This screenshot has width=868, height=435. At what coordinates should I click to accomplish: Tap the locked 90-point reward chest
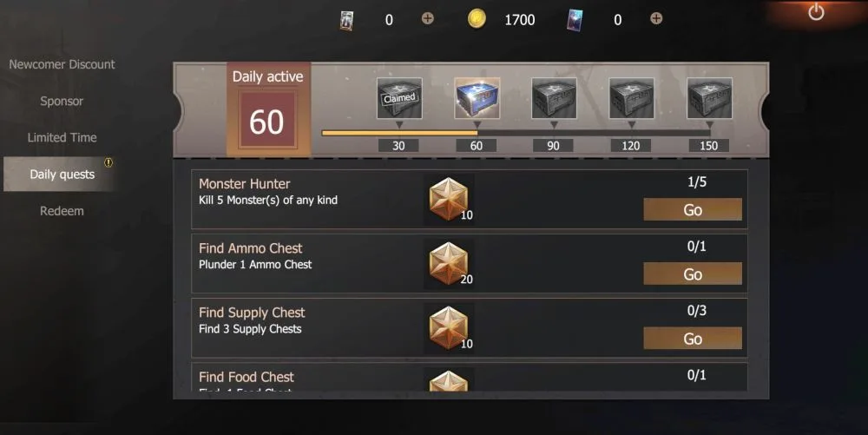pyautogui.click(x=554, y=98)
